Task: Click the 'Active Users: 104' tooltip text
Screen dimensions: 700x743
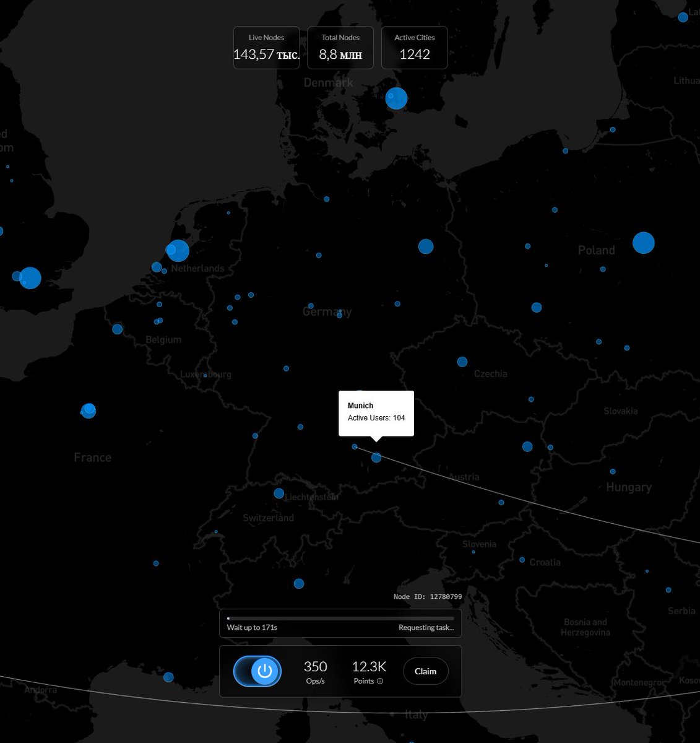Action: click(376, 418)
